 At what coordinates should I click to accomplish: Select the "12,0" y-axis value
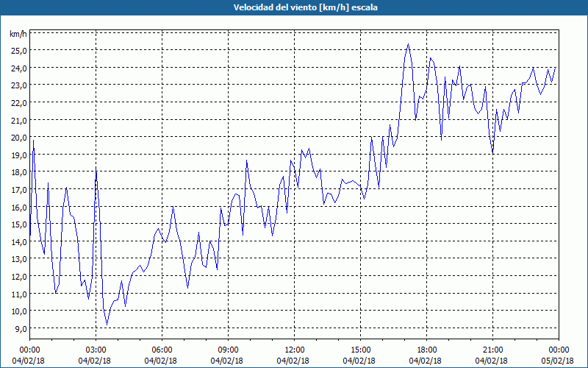click(19, 277)
